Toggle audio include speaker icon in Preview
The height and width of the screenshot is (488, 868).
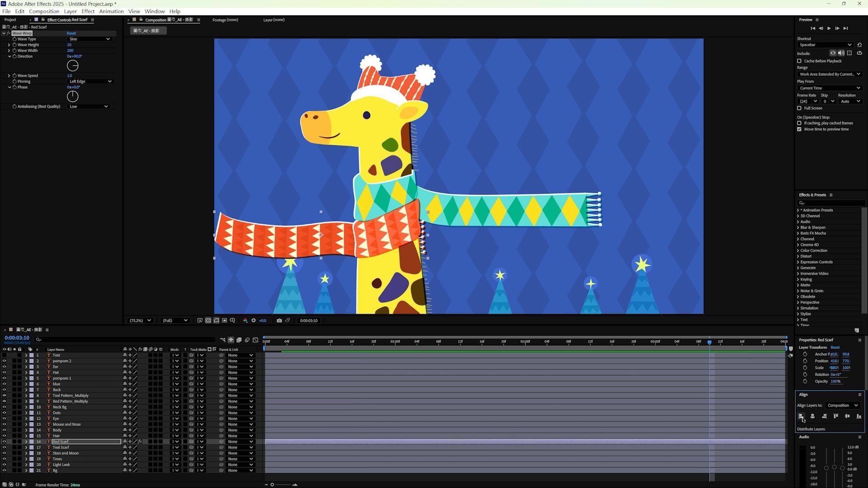(x=841, y=53)
